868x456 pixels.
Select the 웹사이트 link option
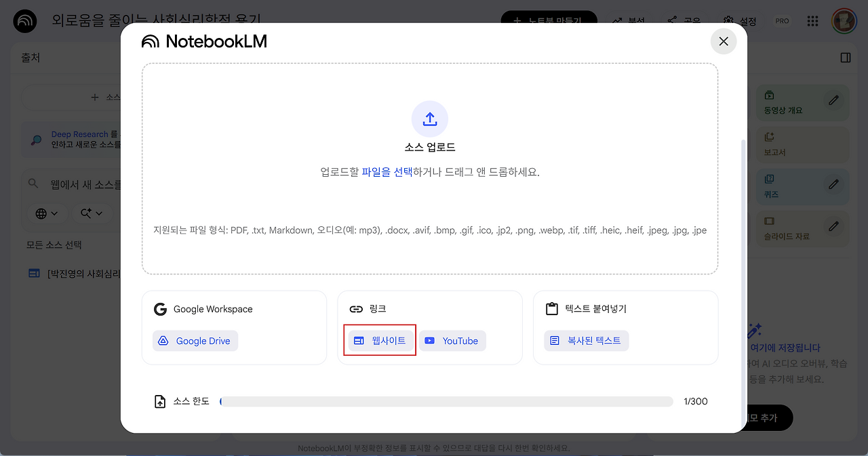coord(380,341)
